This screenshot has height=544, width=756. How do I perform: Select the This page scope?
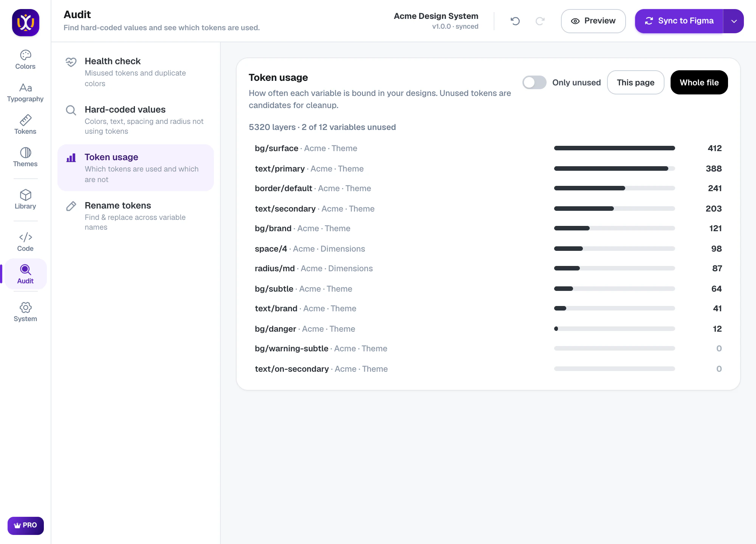tap(635, 82)
